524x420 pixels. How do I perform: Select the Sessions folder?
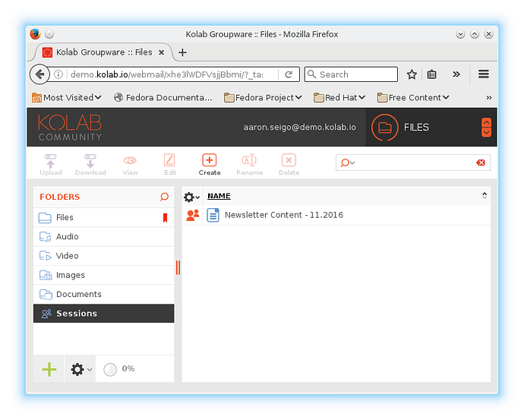click(x=103, y=314)
